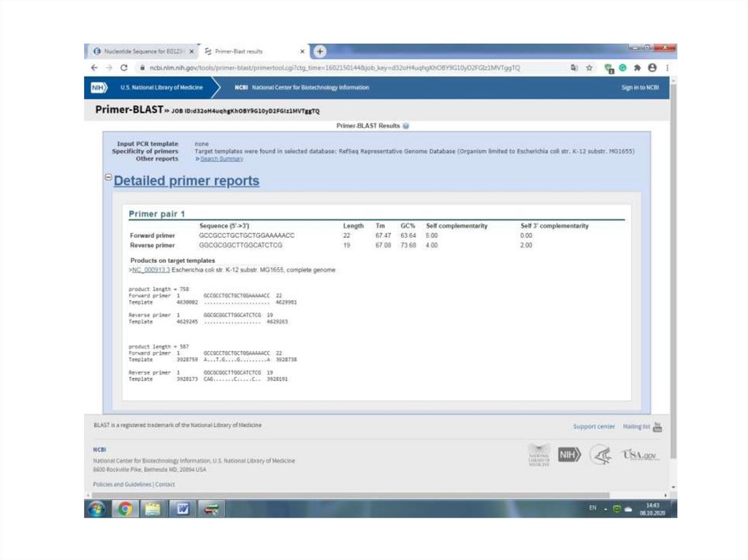Open the Mailing list link
This screenshot has height=560, width=748.
click(636, 426)
